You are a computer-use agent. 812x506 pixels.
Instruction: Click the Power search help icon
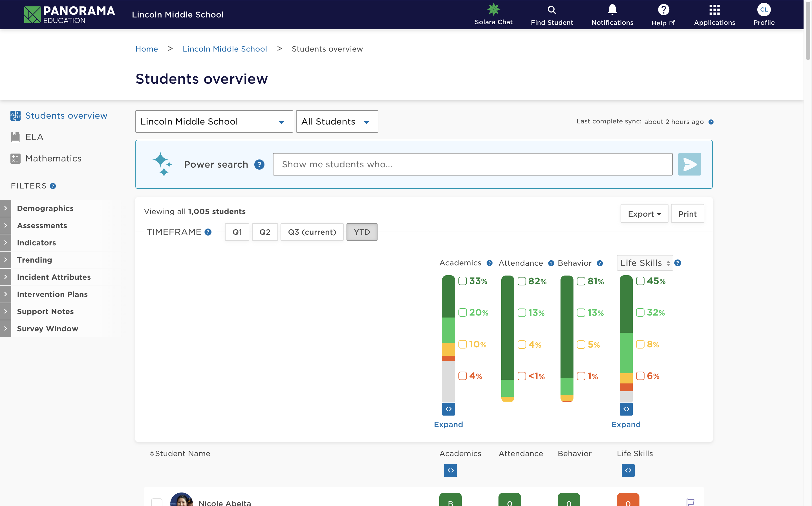[259, 165]
